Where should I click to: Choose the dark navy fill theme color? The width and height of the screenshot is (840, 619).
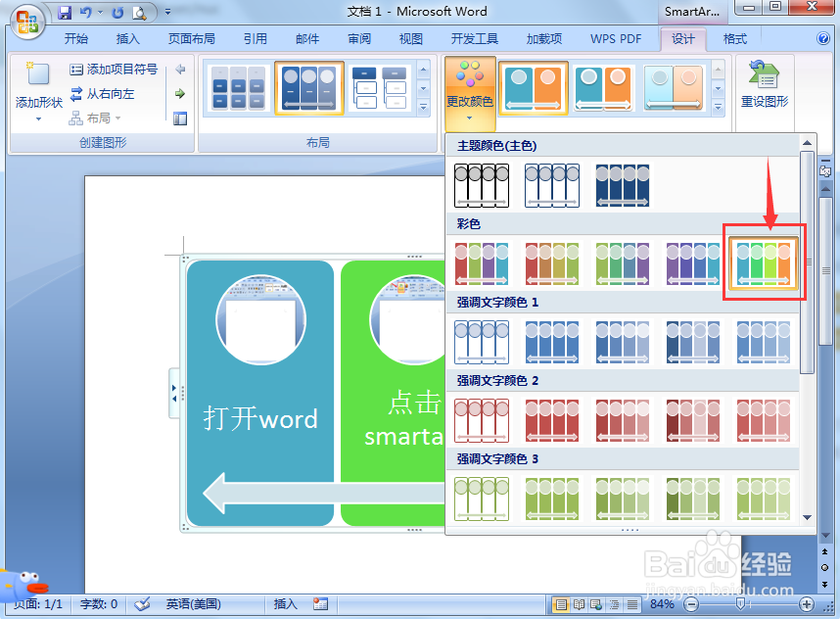pyautogui.click(x=623, y=185)
